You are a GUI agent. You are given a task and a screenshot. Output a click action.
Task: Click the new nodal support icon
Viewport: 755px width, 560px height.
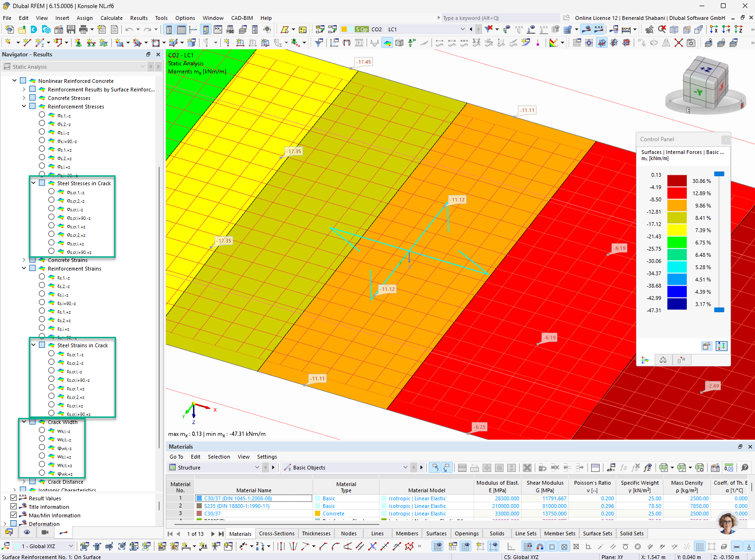[78, 43]
